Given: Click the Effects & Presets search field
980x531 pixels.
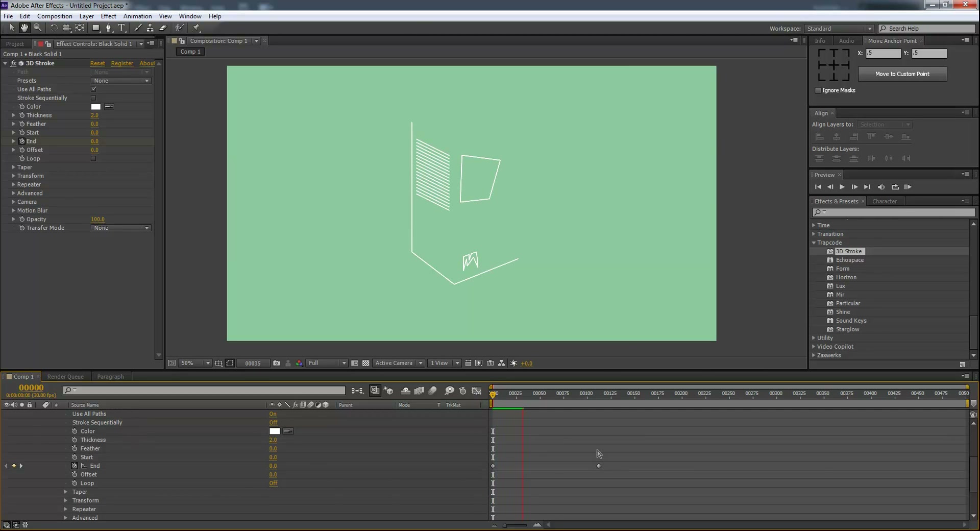Looking at the screenshot, I should click(x=893, y=212).
